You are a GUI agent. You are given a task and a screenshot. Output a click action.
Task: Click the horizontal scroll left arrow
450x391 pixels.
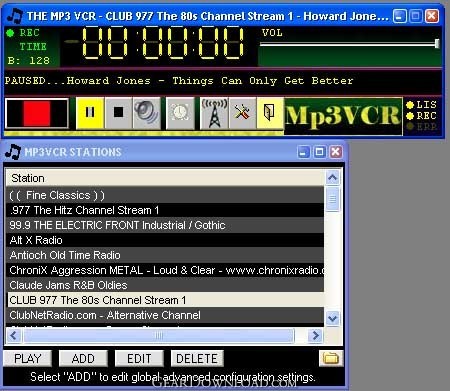point(14,335)
